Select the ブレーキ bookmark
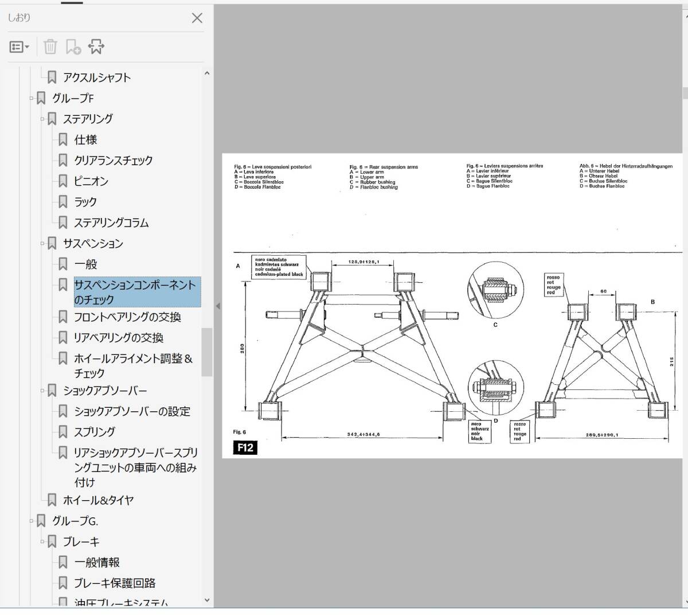 pos(81,541)
